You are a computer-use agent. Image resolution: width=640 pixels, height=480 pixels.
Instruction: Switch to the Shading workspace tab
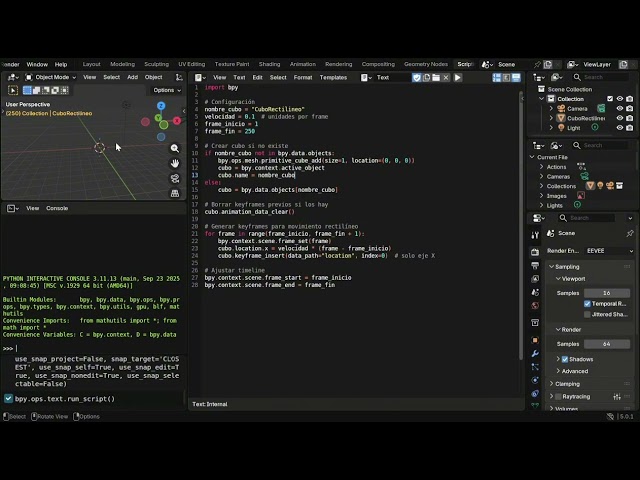[269, 64]
